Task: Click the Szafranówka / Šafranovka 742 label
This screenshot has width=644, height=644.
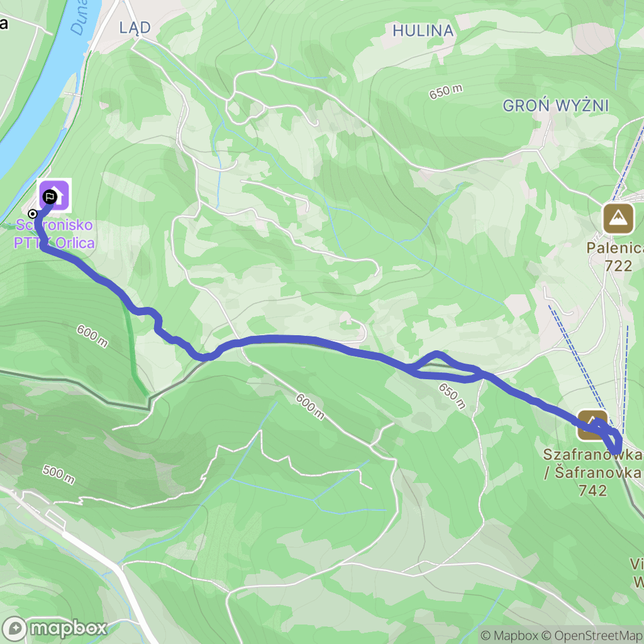Action: click(592, 472)
